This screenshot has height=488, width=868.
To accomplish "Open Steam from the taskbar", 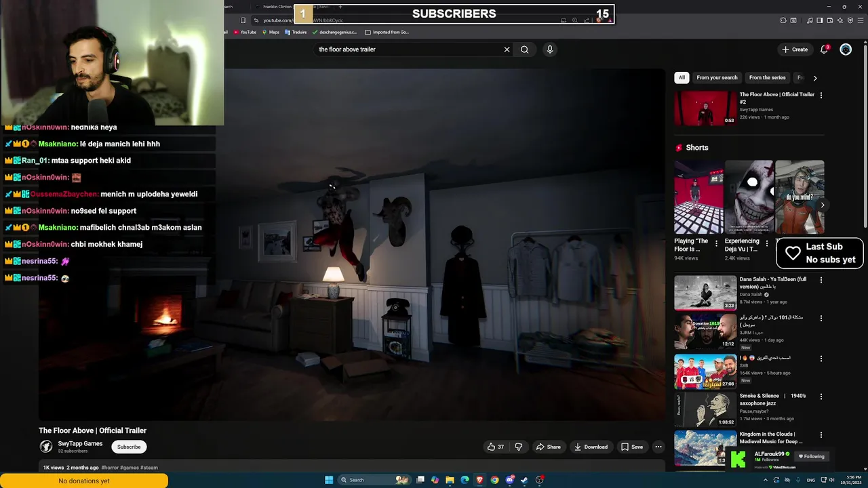I will (524, 480).
